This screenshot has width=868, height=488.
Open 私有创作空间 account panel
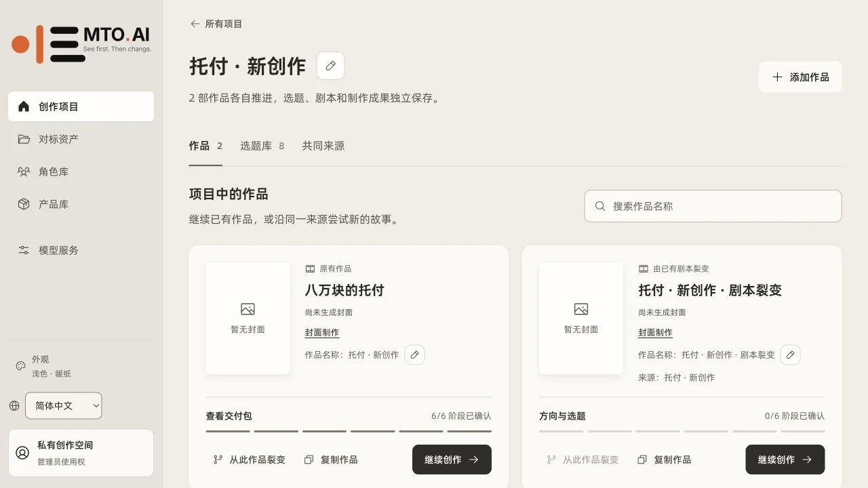[81, 453]
